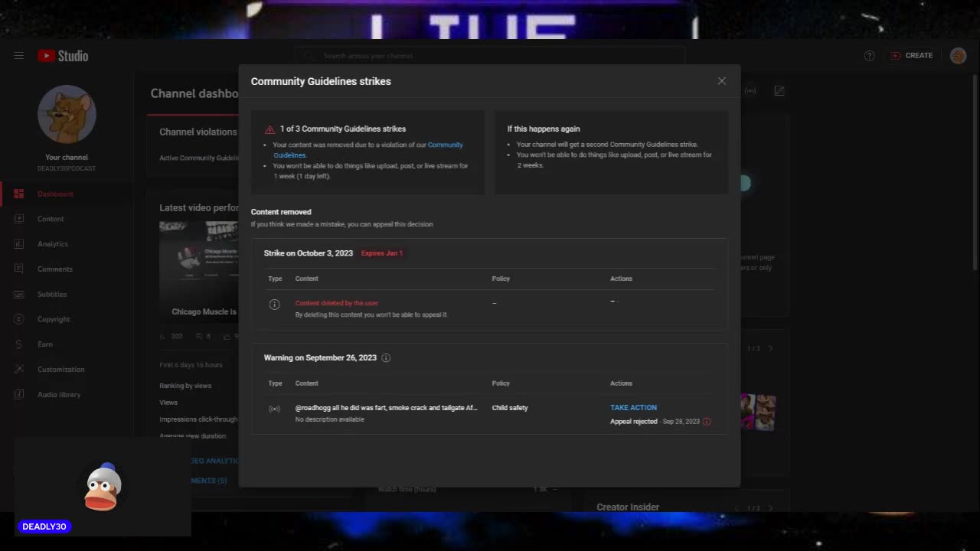Click the CREATE button

coord(911,56)
